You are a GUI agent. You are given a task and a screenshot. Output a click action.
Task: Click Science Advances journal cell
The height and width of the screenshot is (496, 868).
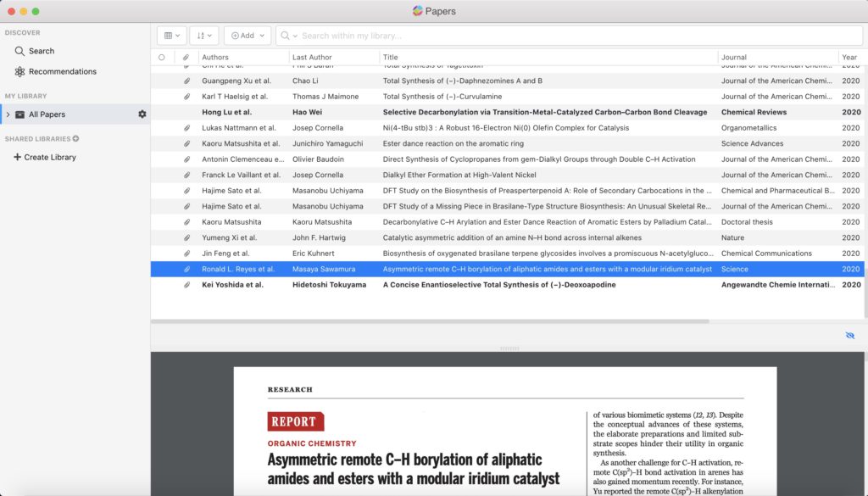coord(752,143)
